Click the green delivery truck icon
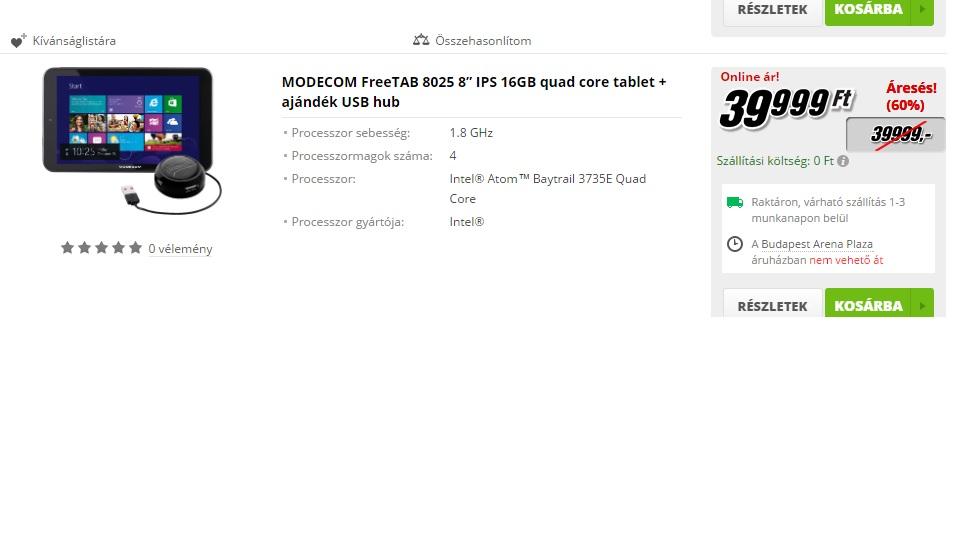Screen dimensions: 966x540 [734, 203]
